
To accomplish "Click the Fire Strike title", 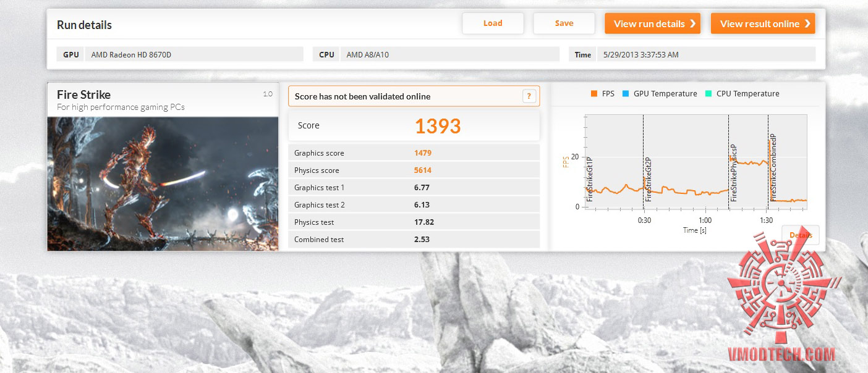I will click(x=83, y=94).
